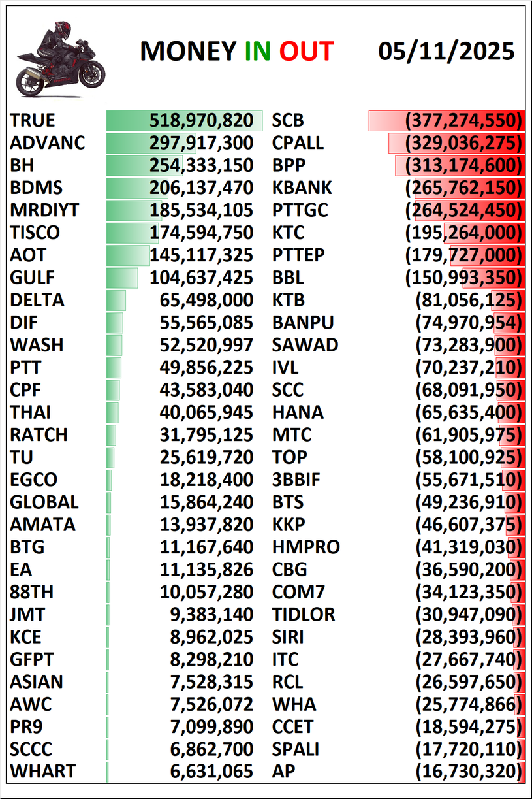Screen dimensions: 532x799
Task: Click the TIDLOR ticker label
Action: click(x=304, y=615)
